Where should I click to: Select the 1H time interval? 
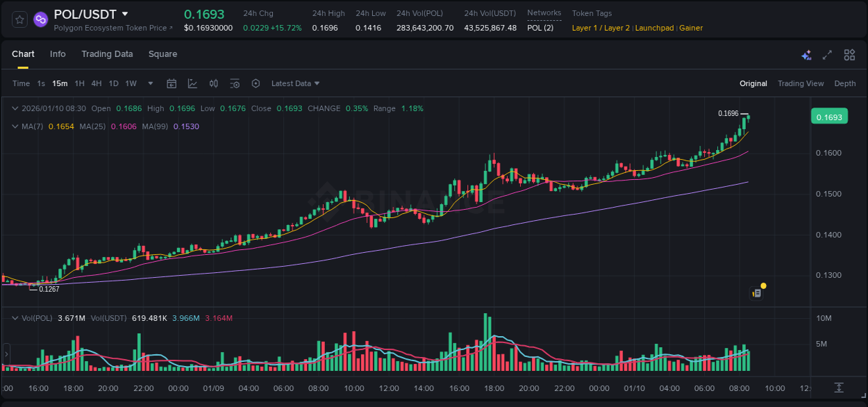[x=80, y=83]
